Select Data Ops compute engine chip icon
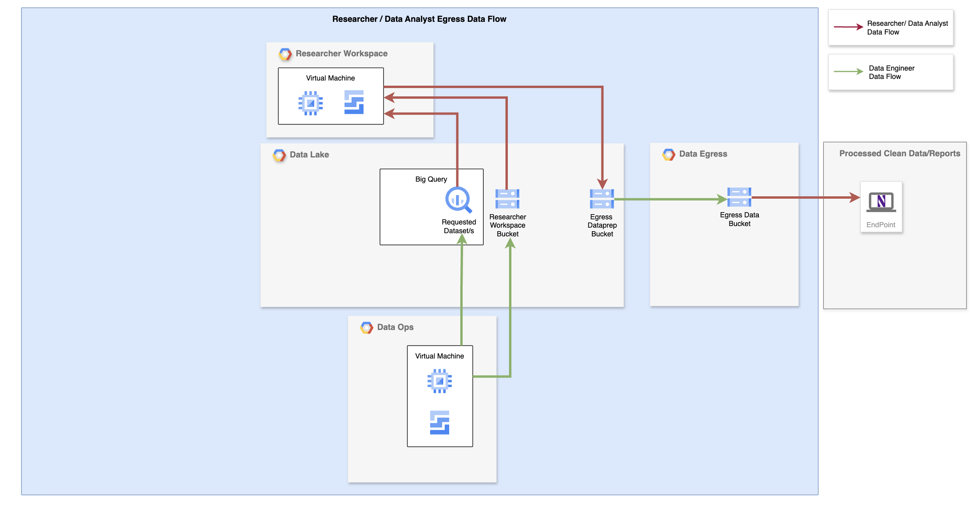 439,381
